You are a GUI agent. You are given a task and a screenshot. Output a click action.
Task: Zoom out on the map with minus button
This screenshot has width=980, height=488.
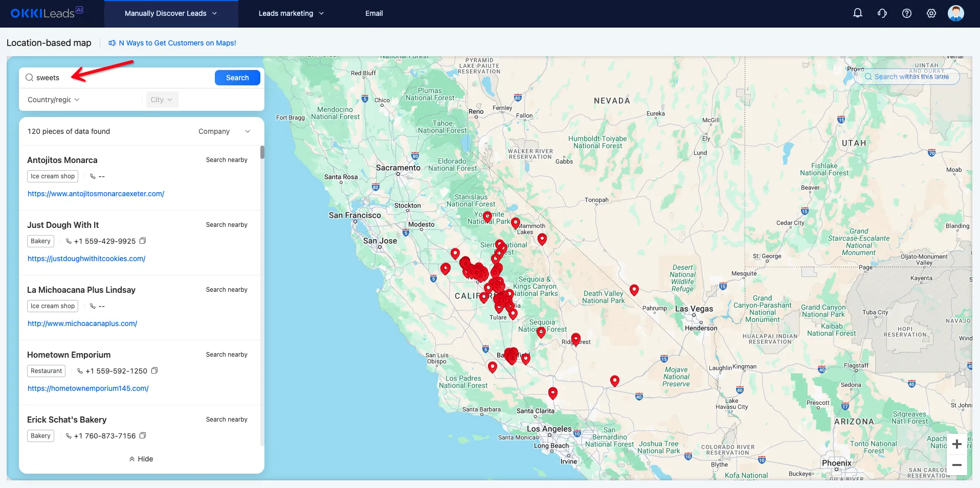(957, 465)
